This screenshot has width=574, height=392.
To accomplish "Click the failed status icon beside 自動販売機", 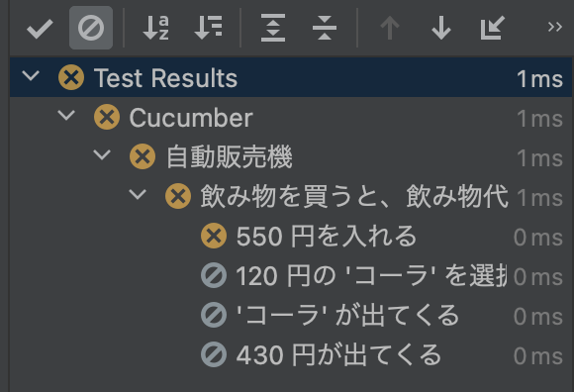I will (x=143, y=156).
